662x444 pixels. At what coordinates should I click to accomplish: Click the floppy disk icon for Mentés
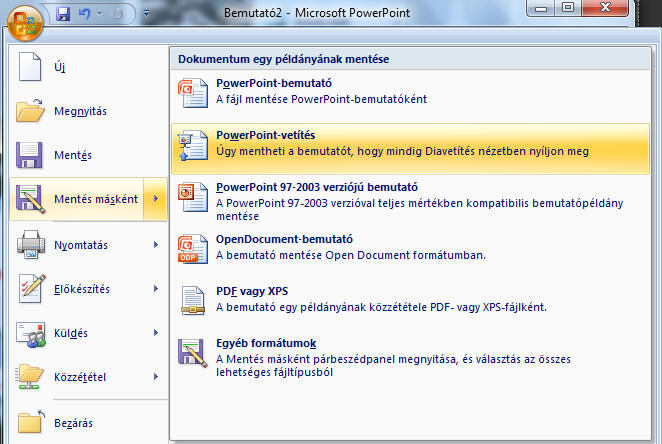(x=29, y=155)
